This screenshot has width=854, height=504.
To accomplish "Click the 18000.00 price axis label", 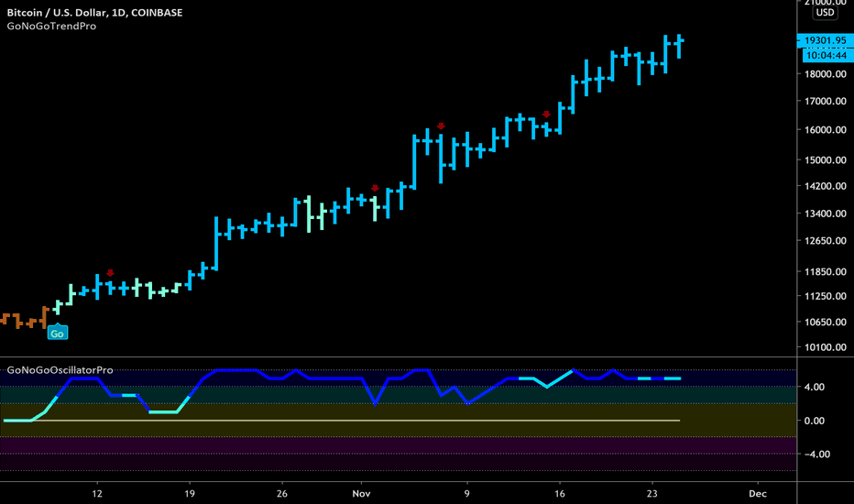I will click(825, 74).
